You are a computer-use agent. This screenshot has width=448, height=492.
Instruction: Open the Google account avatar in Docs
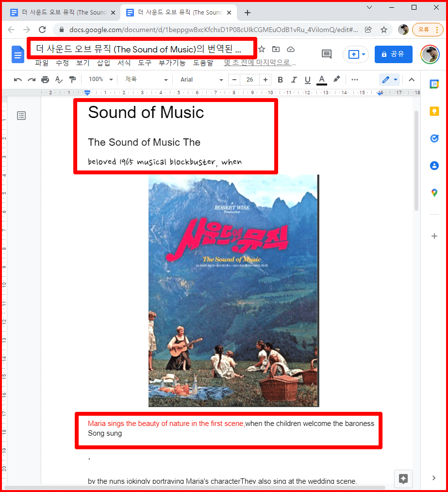point(430,54)
